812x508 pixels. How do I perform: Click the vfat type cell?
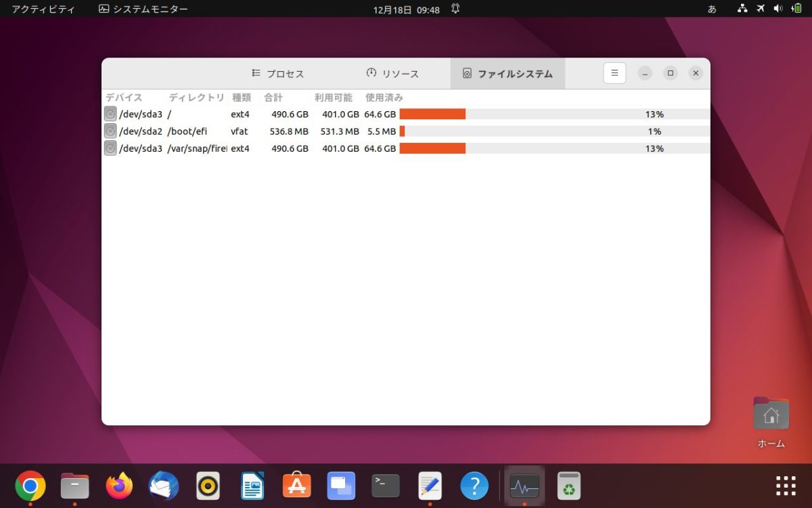(240, 131)
